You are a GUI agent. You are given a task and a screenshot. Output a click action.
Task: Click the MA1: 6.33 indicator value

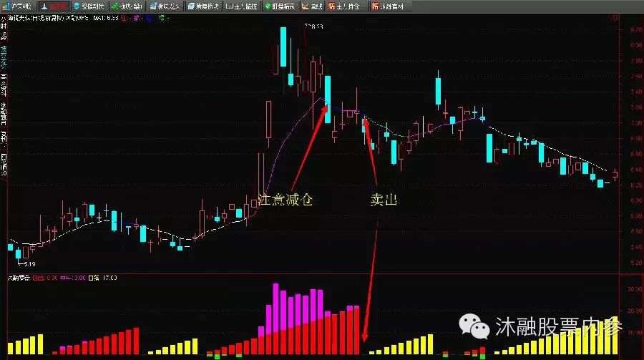tap(106, 18)
